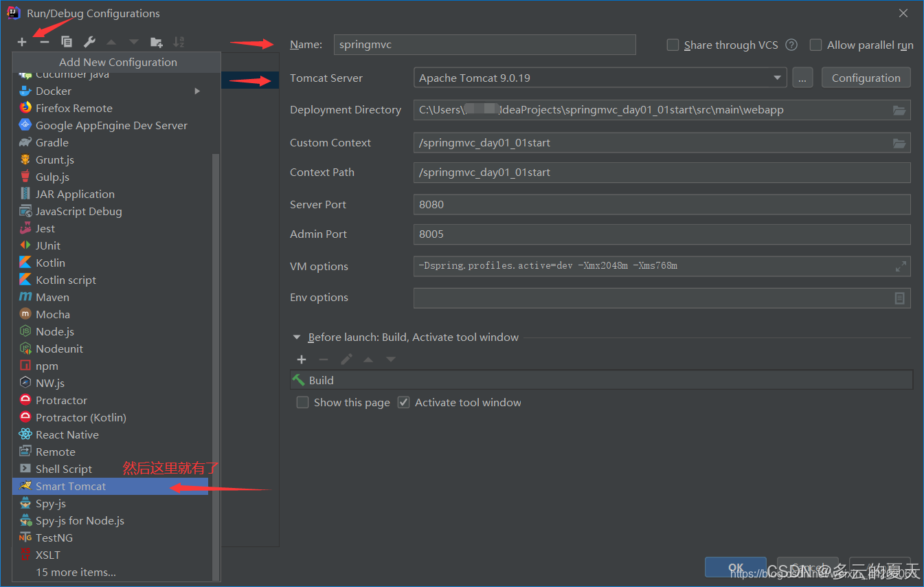Screen dimensions: 924x587
Task: Select Nodeunit entry in list
Action: coord(110,348)
